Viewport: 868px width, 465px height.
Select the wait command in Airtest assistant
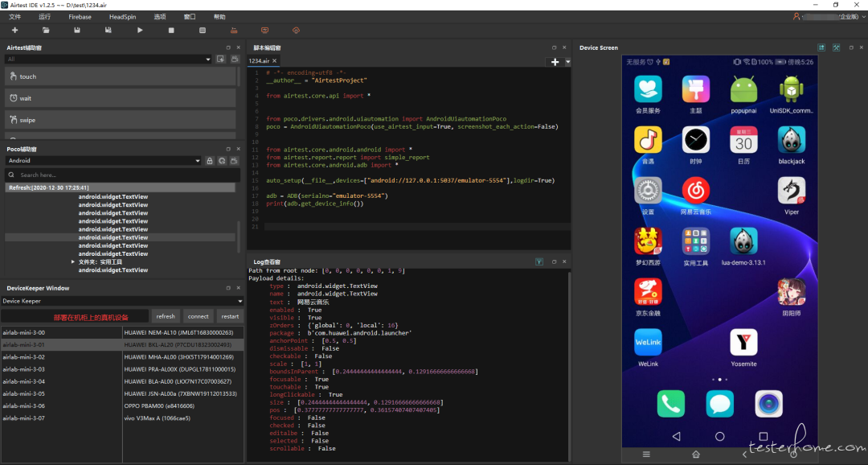click(x=120, y=98)
